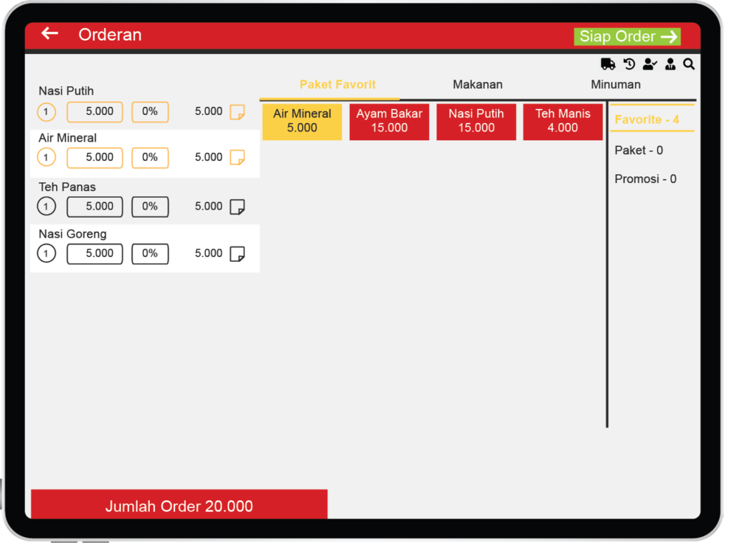Image resolution: width=756 pixels, height=543 pixels.
Task: Open note icon for Air Mineral order
Action: pos(237,158)
